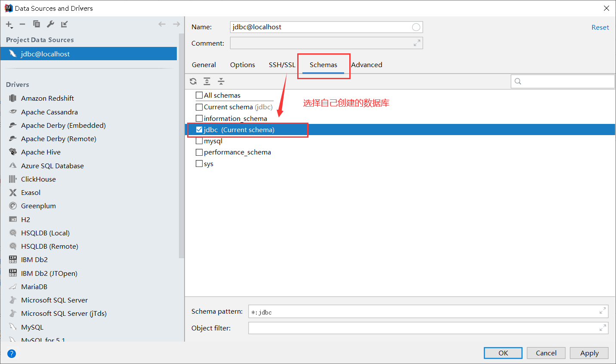Viewport: 616px width, 364px height.
Task: Refresh the schema list
Action: tap(193, 81)
